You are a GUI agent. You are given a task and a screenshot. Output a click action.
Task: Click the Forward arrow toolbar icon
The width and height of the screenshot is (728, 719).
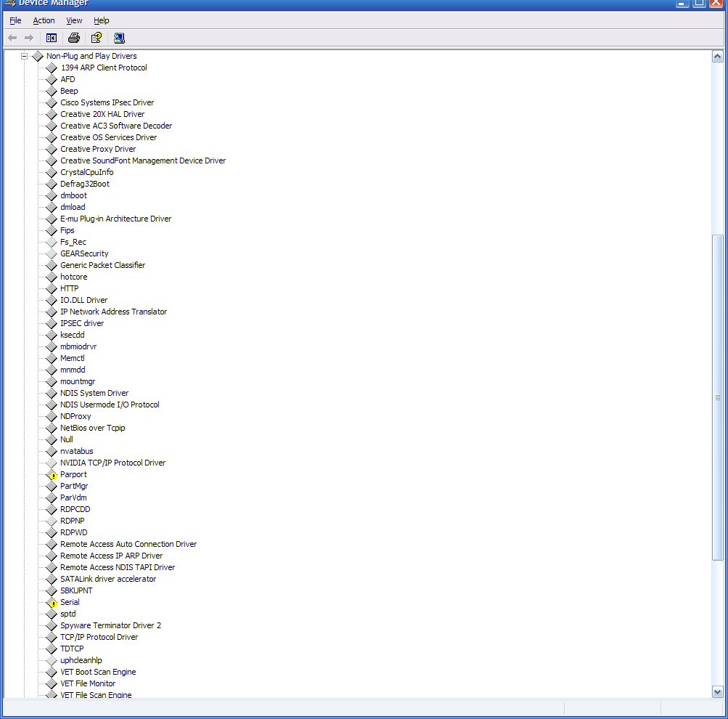click(x=29, y=38)
